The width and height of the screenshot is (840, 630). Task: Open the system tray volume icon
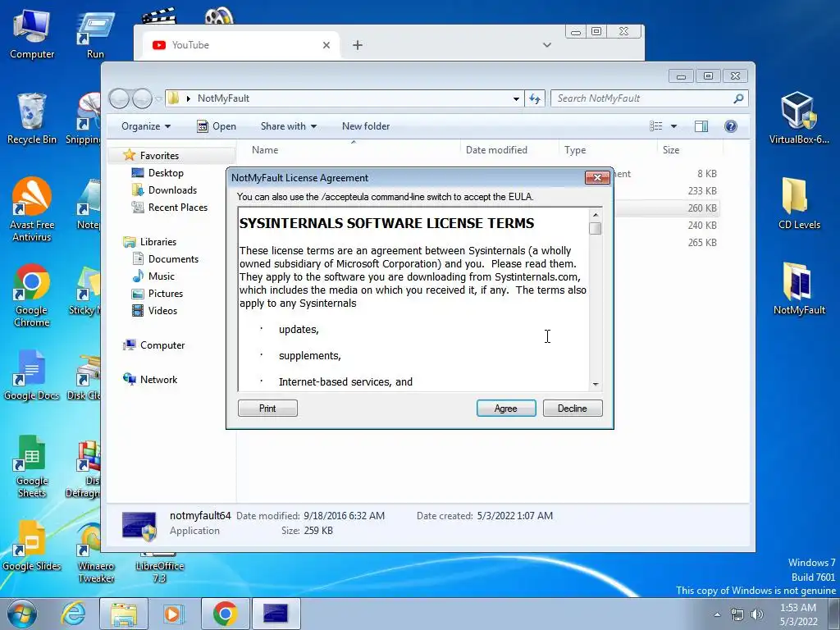(x=757, y=614)
